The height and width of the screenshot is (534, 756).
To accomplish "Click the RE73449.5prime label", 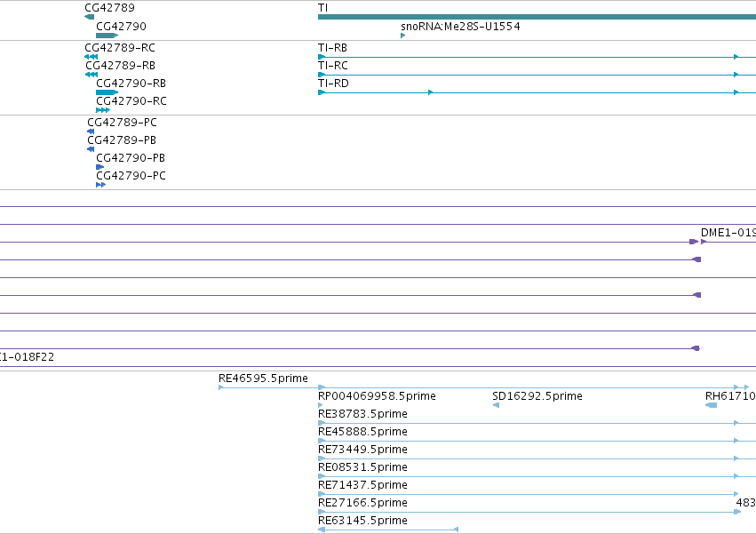I will 362,450.
